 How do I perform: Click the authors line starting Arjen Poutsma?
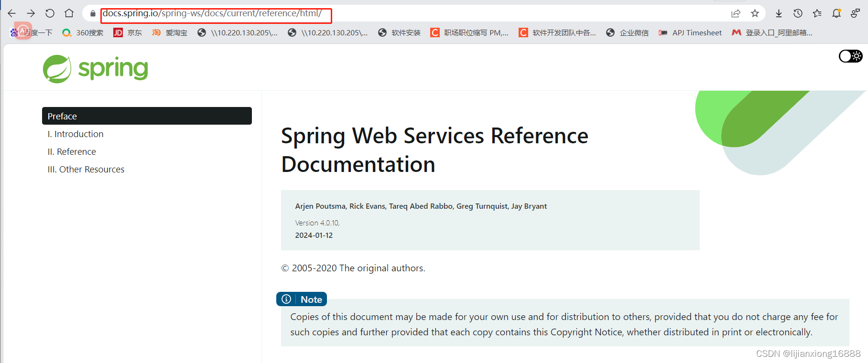point(421,206)
